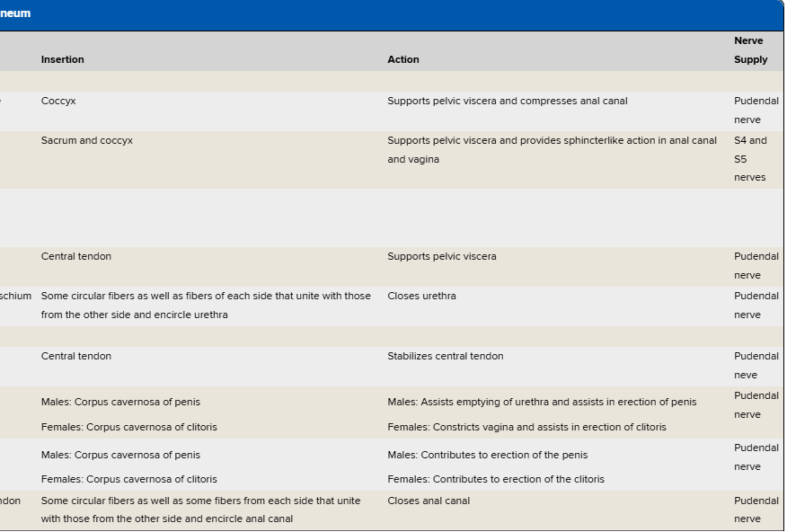Click the blue table title bar
The height and width of the screenshot is (532, 787).
pos(392,14)
